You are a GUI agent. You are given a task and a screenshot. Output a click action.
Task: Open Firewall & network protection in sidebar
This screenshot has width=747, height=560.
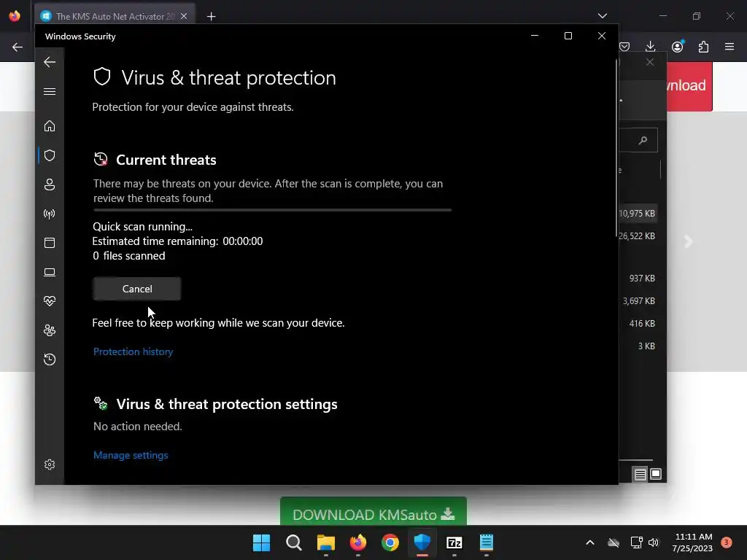(x=50, y=214)
